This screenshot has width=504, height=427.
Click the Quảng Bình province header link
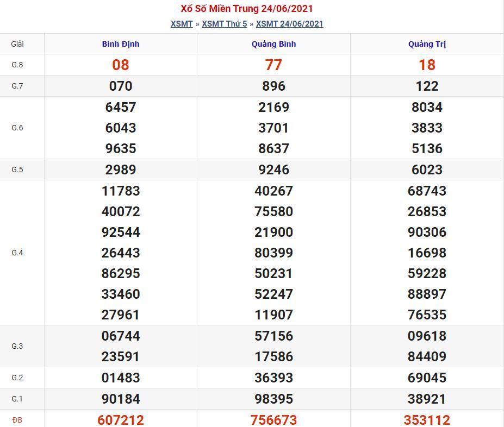273,44
